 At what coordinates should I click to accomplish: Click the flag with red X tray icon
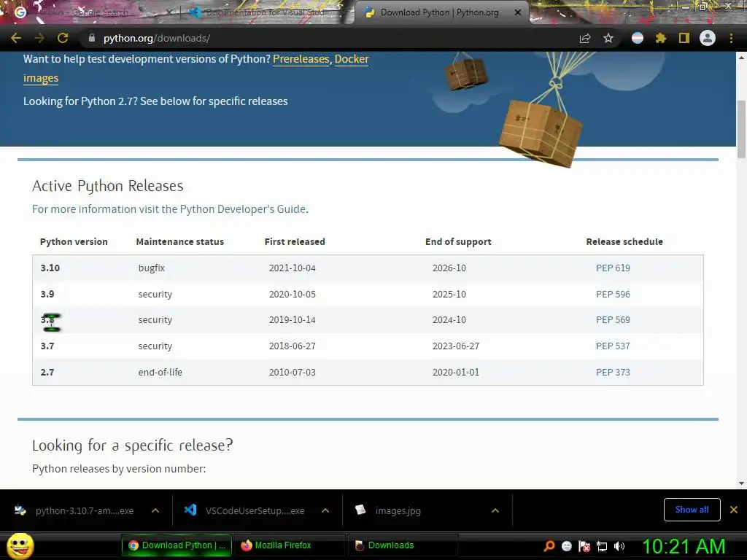pos(584,546)
